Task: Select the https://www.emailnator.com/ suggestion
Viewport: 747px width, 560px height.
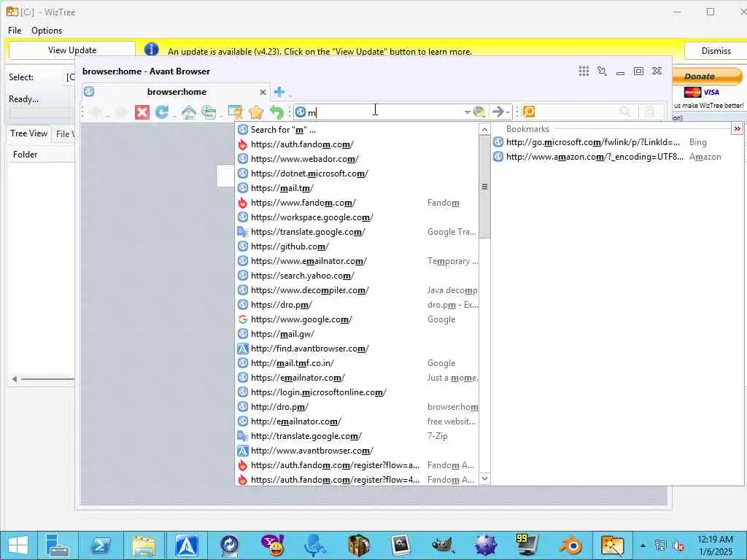Action: pos(357,261)
